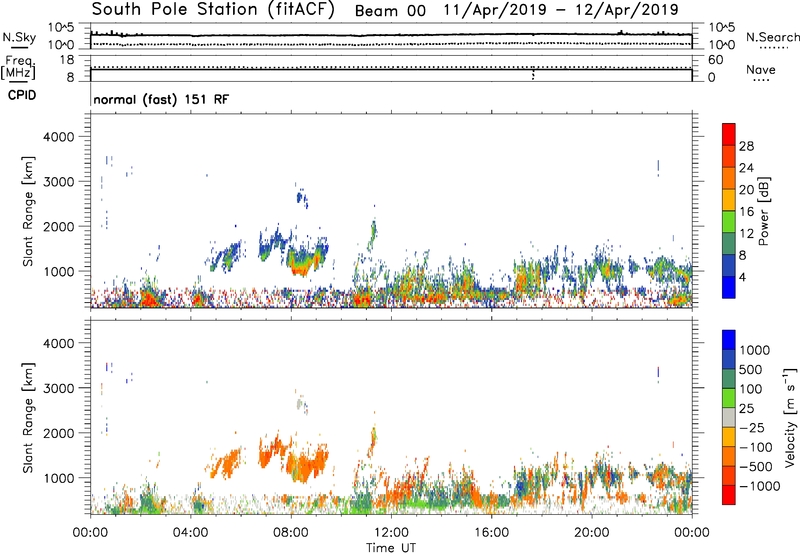Click the '1000' tick on Velocity colorbar

click(x=755, y=350)
